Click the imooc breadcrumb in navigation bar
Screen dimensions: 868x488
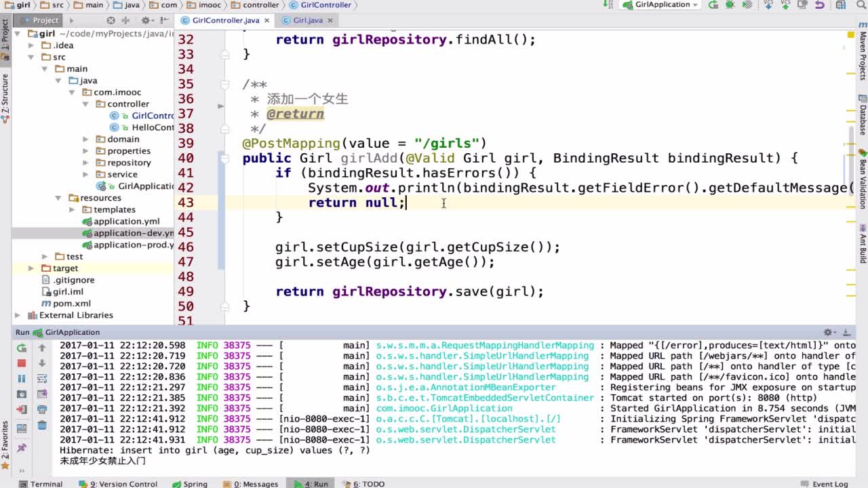[203, 5]
